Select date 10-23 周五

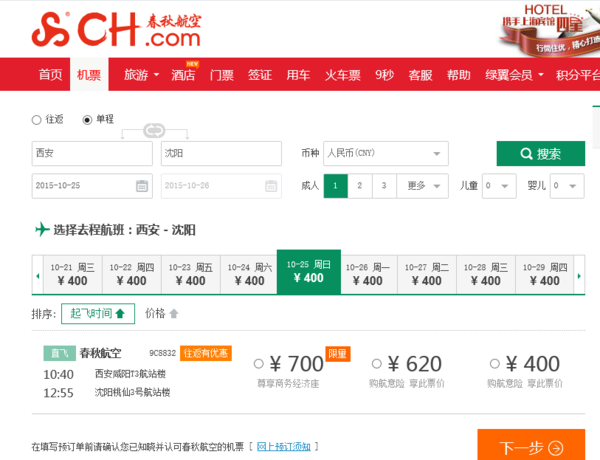191,275
